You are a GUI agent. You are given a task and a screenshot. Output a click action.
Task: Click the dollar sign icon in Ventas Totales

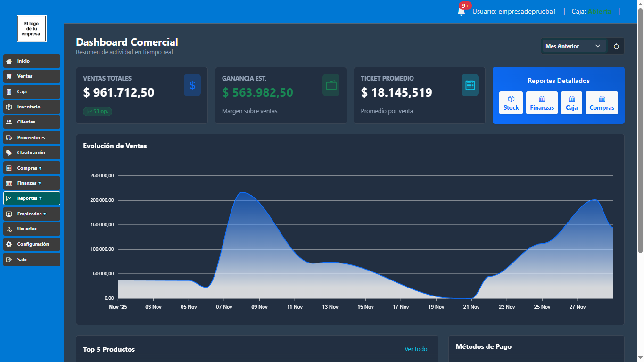[192, 85]
